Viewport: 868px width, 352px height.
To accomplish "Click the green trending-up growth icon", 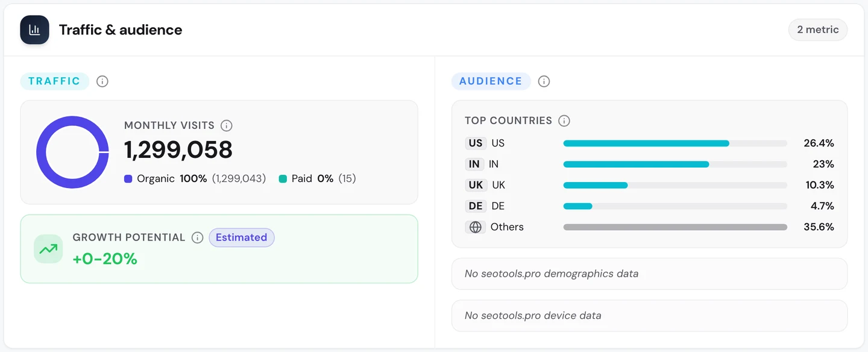I will click(x=48, y=249).
